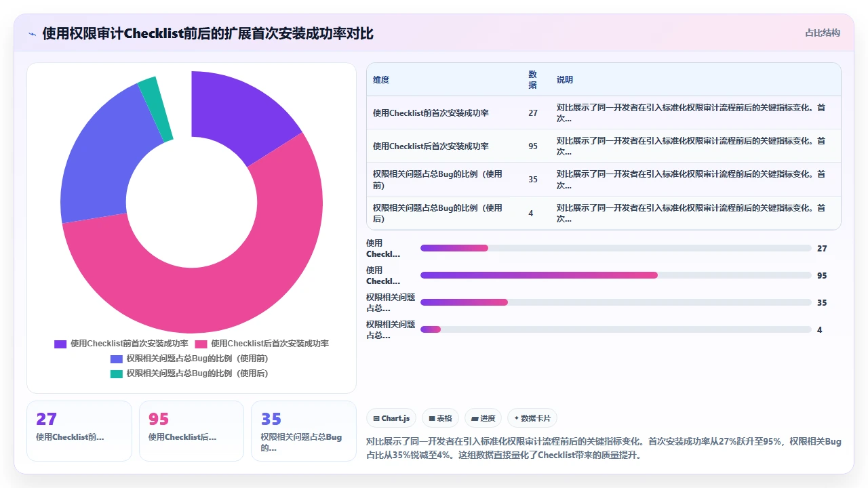Click the sparkle icon in 数据卡片 chip
Screen dimensions: 868x488
[x=517, y=419]
